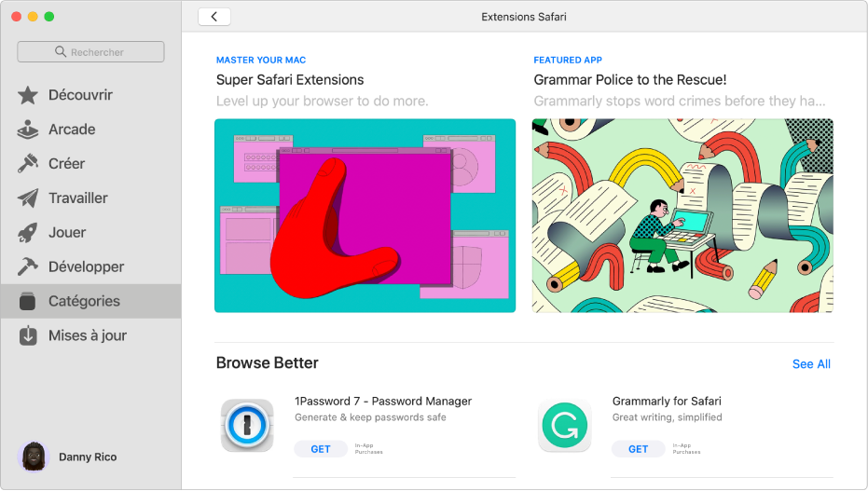Click the Travailler paper plane icon
The width and height of the screenshot is (868, 491).
(x=28, y=198)
